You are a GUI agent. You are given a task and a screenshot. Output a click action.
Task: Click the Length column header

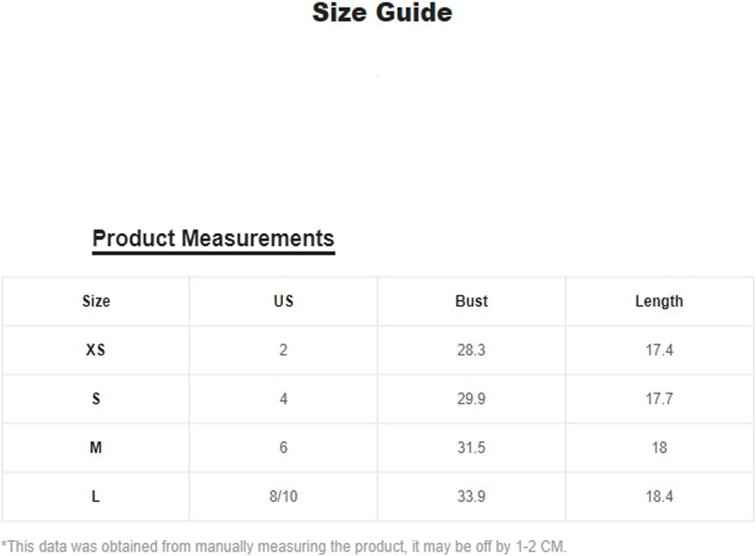pyautogui.click(x=659, y=302)
